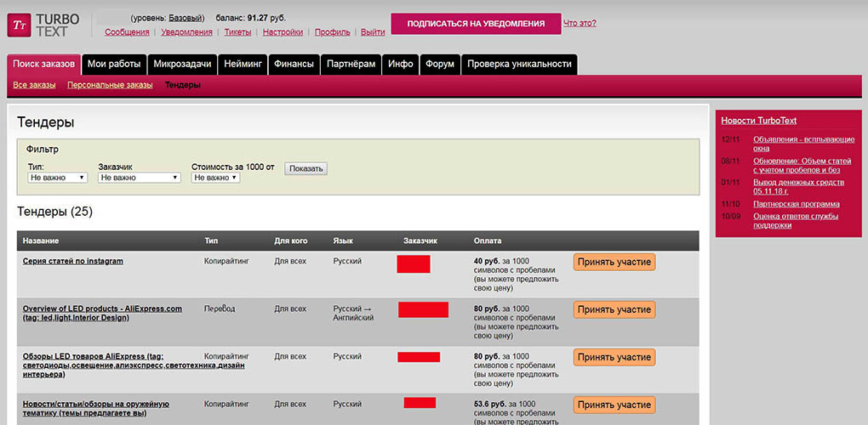Screen dimensions: 868x425
Task: Click the Базовый level link
Action: tap(185, 18)
